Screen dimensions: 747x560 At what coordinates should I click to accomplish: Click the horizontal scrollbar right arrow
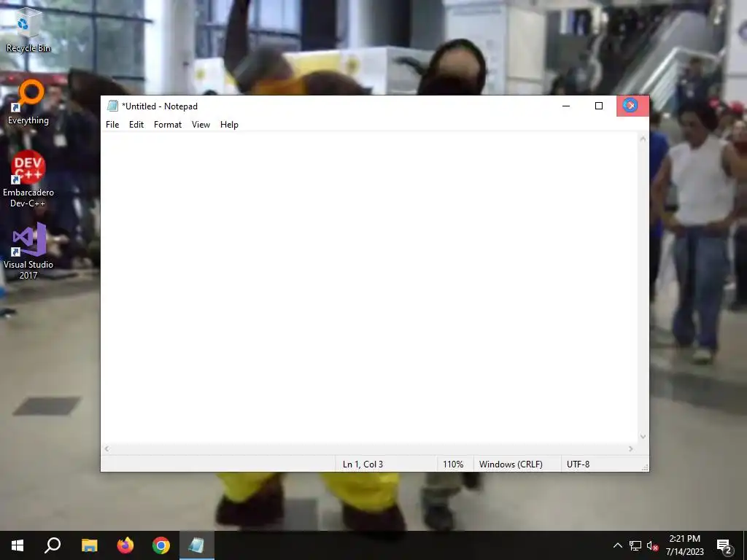(631, 448)
